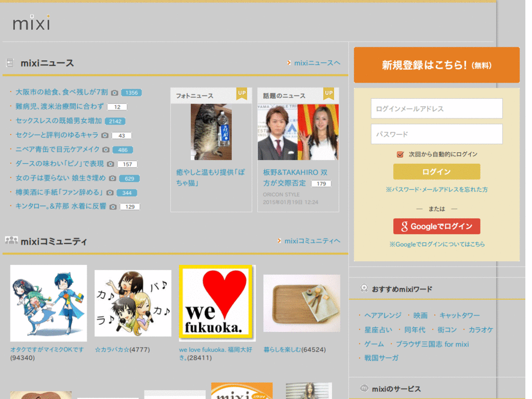Viewport: 532px width, 399px height.
Task: Open the cat photo in フォトニュース
Action: [x=211, y=132]
